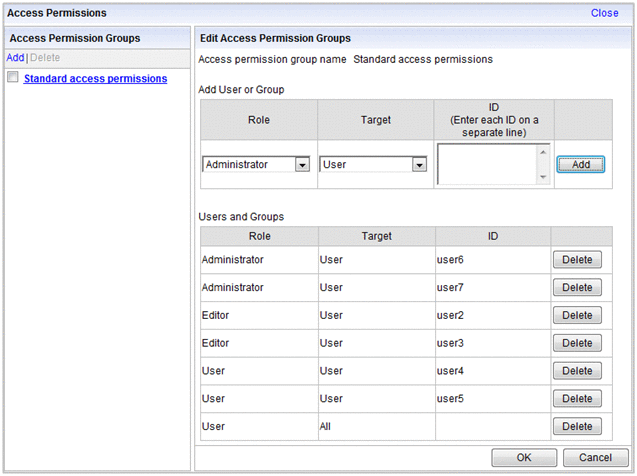Delete the User role with target All

(x=577, y=427)
